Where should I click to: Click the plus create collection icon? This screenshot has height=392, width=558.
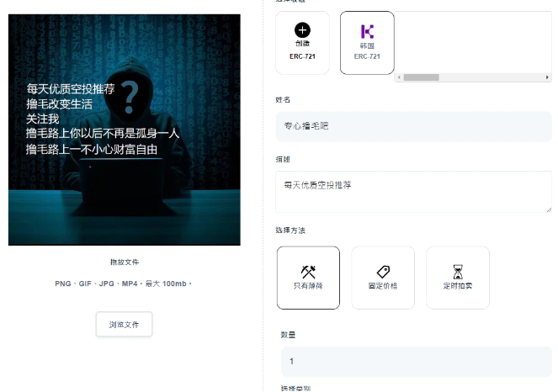302,30
